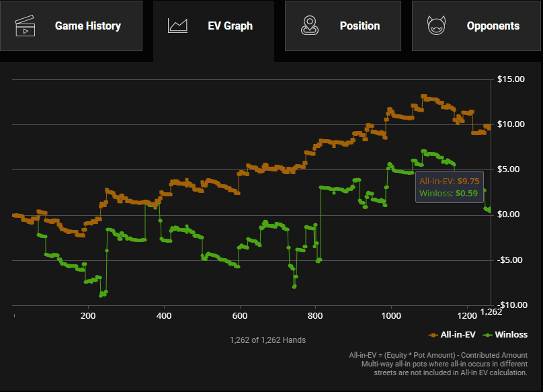Open the Opponents tab
This screenshot has height=392, width=543.
(476, 26)
